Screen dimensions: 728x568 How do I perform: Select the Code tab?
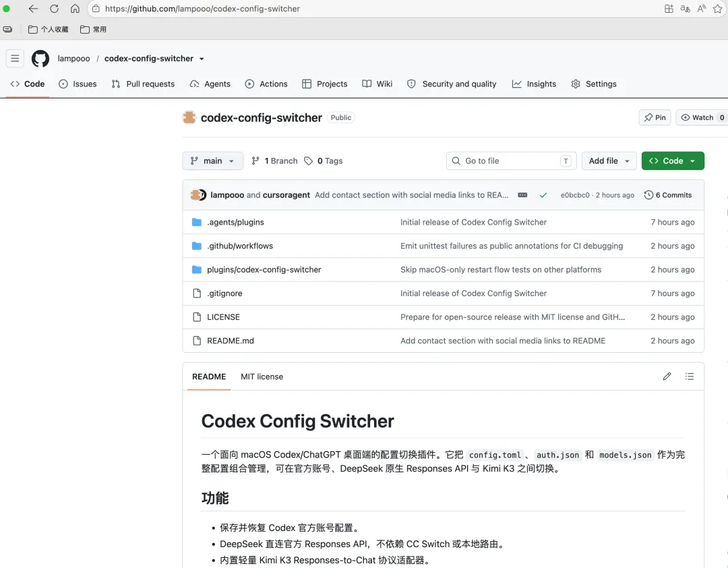28,84
